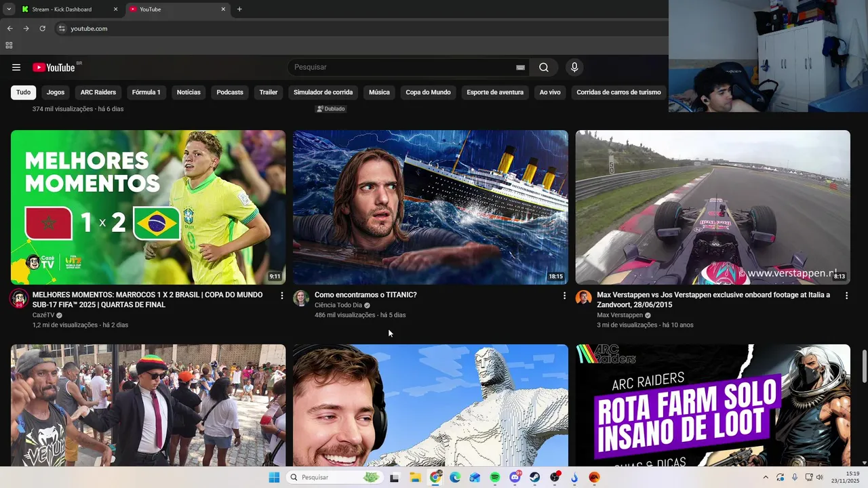Open Max Verstappen vs Jos Verstappen title
868x488 pixels.
point(713,300)
